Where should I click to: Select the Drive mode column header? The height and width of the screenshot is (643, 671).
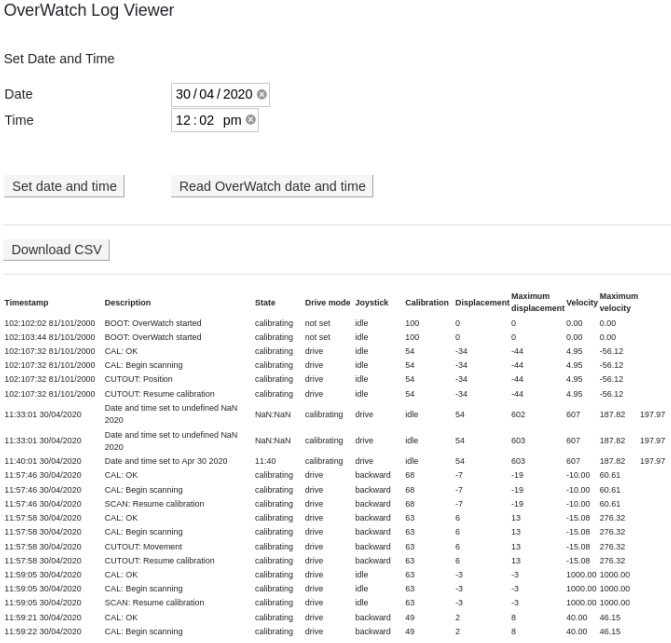coord(327,302)
